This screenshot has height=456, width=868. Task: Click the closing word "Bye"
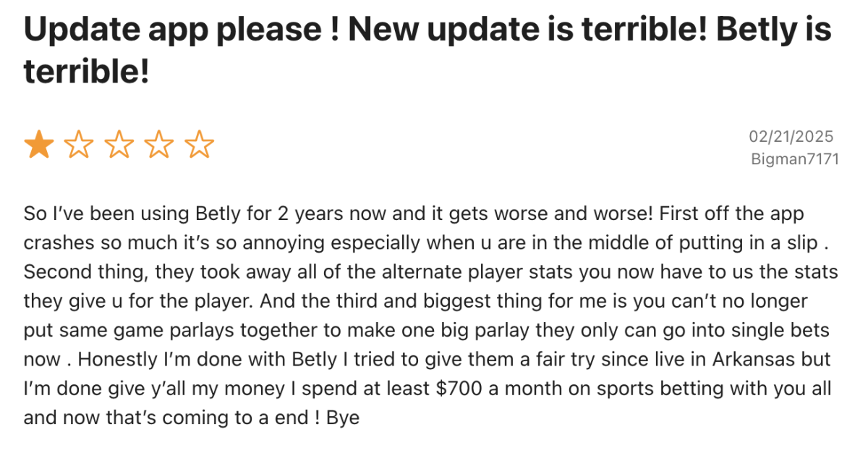[x=343, y=418]
